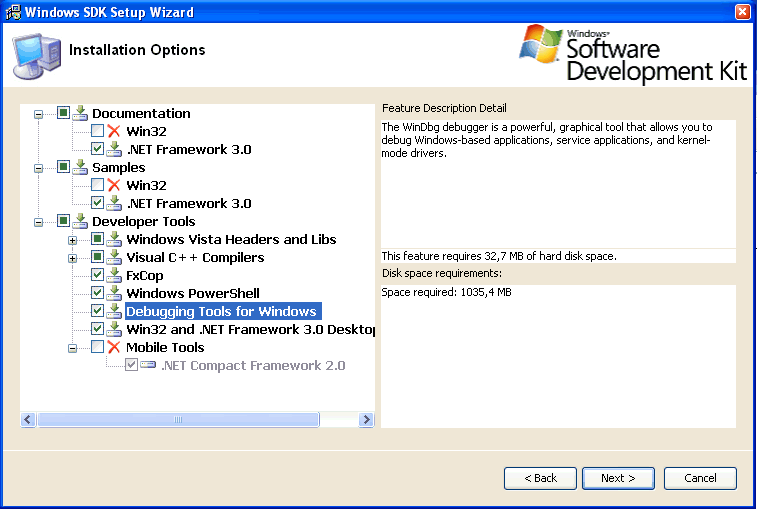Click the setup wizard icon in the title bar
Image resolution: width=757 pixels, height=509 pixels.
pyautogui.click(x=13, y=12)
